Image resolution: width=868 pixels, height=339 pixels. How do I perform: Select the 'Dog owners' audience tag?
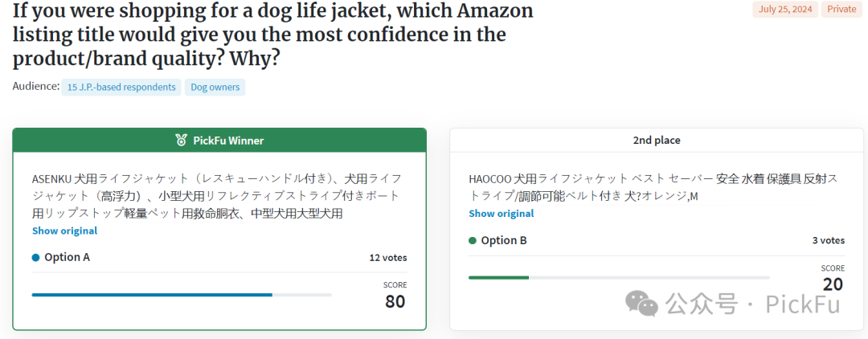(x=215, y=87)
